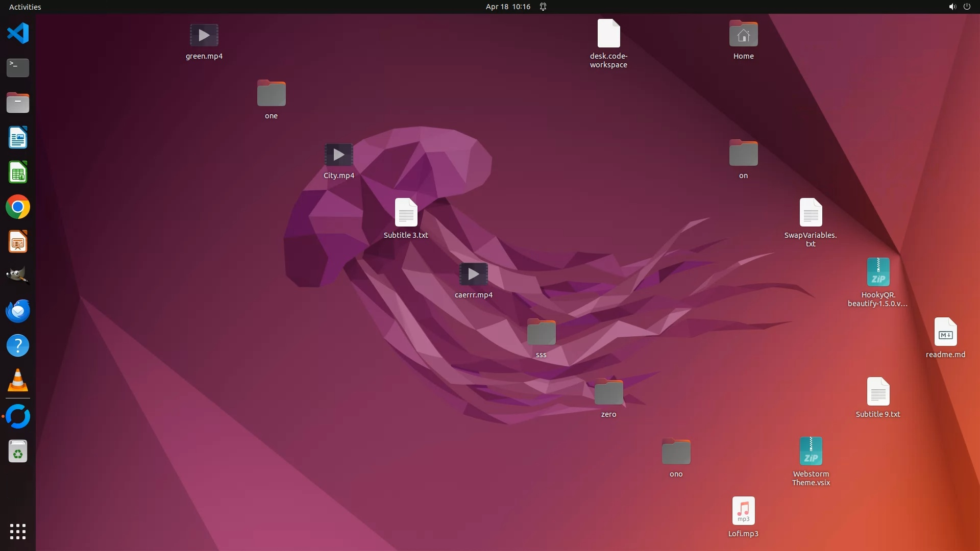Open VLC media player
Image resolution: width=980 pixels, height=551 pixels.
tap(18, 381)
